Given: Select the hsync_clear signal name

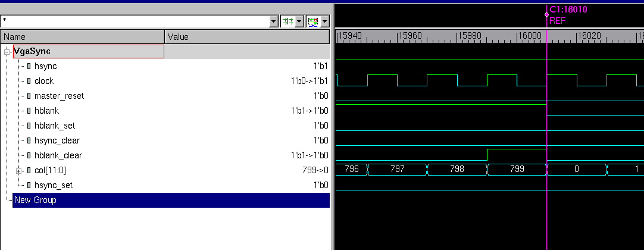Looking at the screenshot, I should pyautogui.click(x=57, y=140).
